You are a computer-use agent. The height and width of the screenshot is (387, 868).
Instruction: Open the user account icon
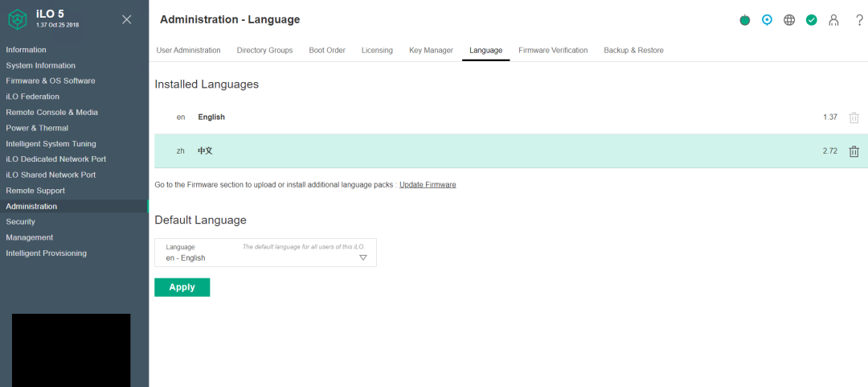(833, 20)
